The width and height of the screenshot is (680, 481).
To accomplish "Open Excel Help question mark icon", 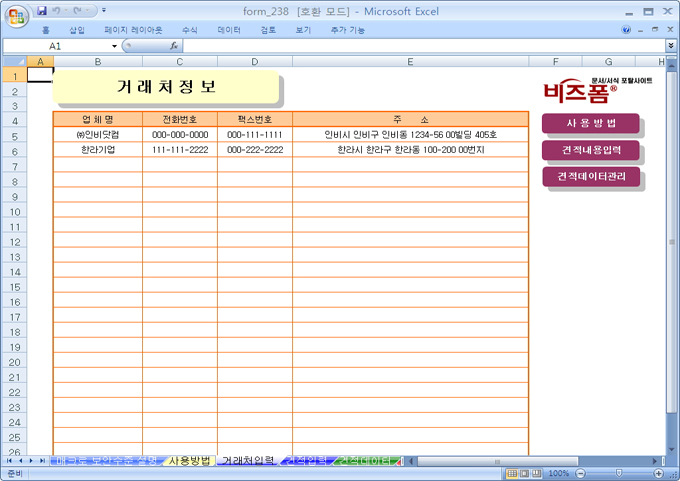I will coord(626,30).
